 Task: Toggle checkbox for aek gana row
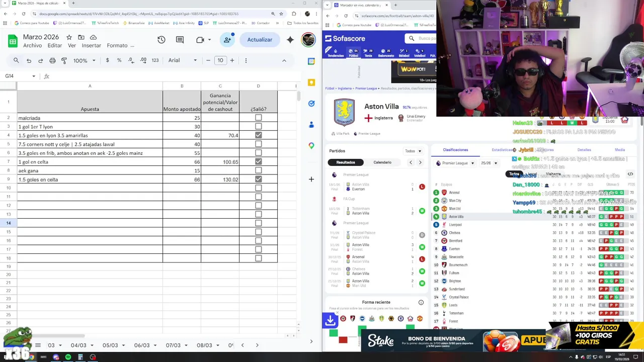258,170
